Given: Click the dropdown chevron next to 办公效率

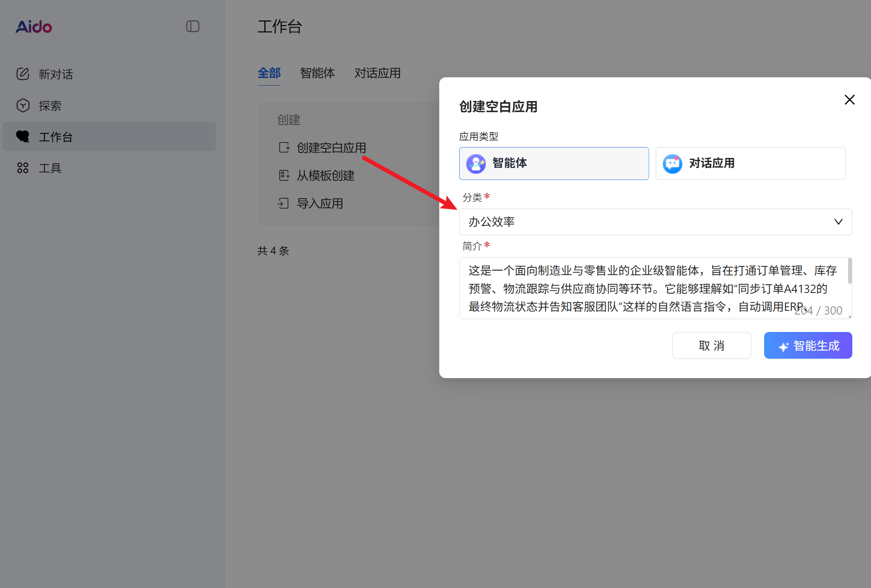Looking at the screenshot, I should point(838,221).
